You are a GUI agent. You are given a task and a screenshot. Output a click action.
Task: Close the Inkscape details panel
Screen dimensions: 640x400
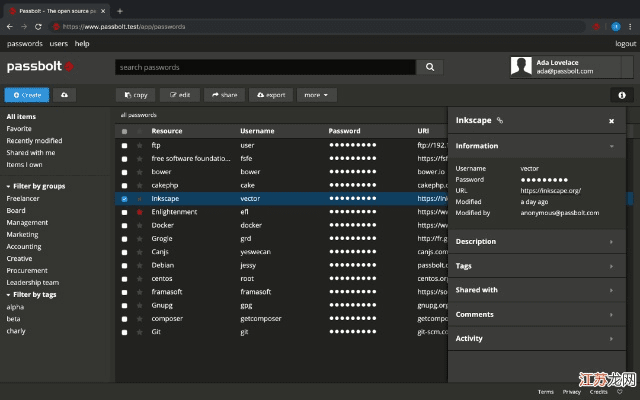point(611,121)
